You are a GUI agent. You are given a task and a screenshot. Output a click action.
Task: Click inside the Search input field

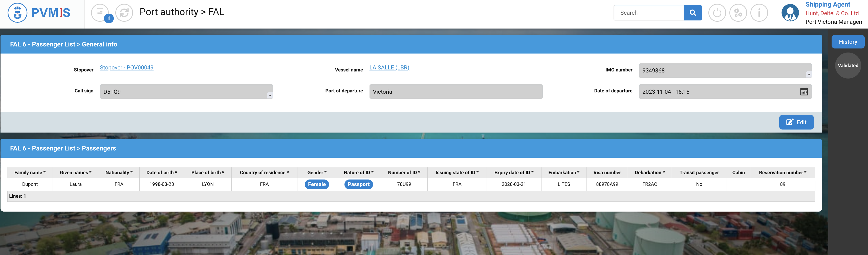[x=649, y=13]
